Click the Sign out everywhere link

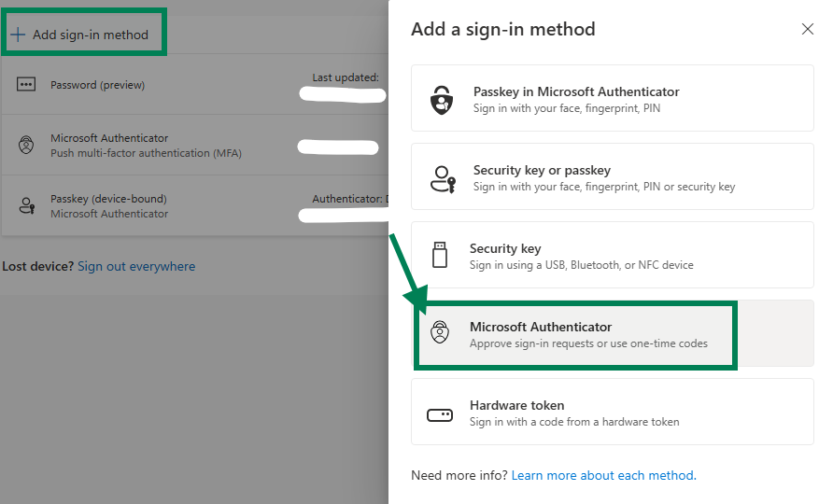[x=136, y=266]
